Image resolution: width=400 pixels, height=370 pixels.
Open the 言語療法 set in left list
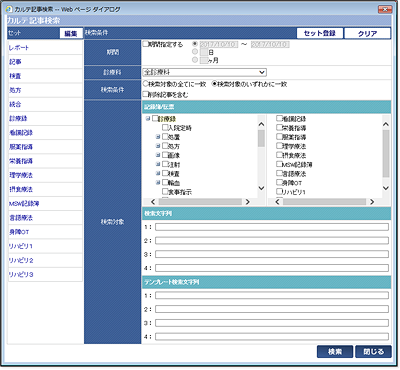point(45,218)
